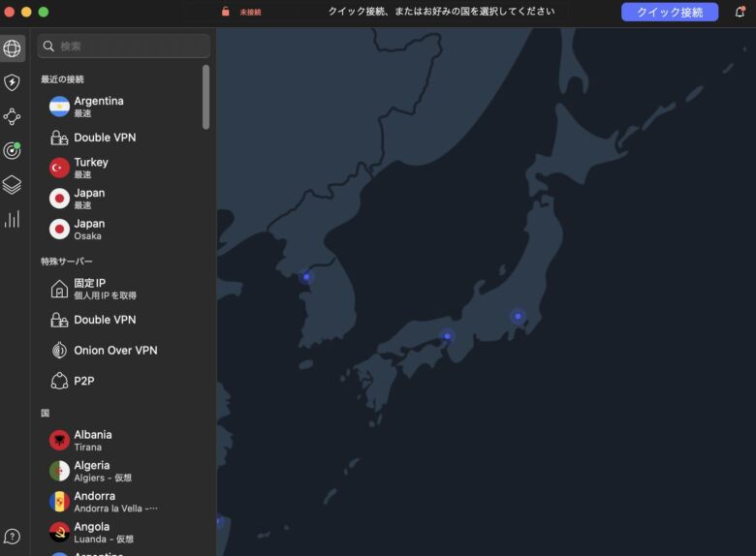Click Double VPN lock icon in recent connections

[59, 138]
